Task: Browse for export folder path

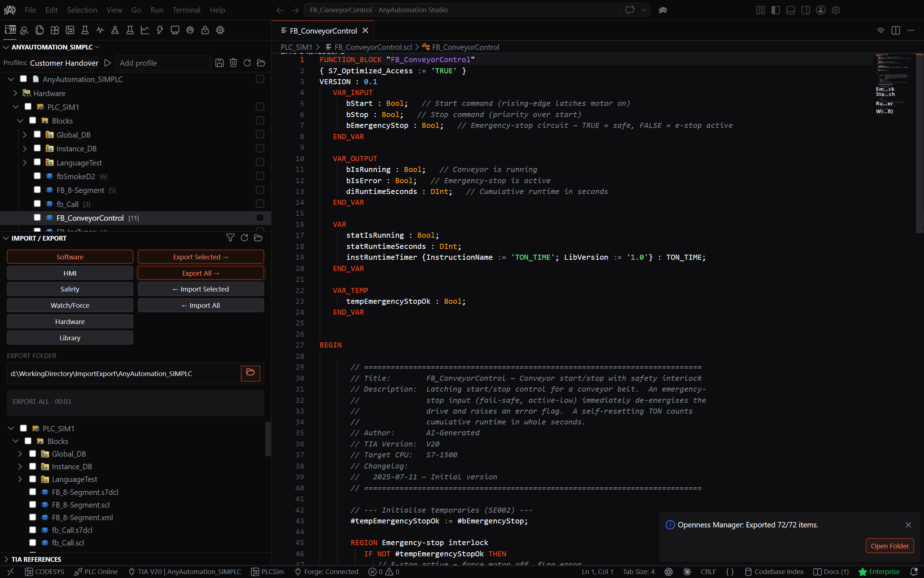Action: tap(250, 373)
